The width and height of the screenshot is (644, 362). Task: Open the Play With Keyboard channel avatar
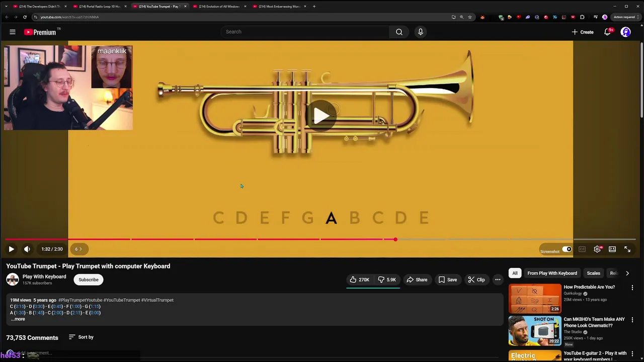(x=13, y=280)
